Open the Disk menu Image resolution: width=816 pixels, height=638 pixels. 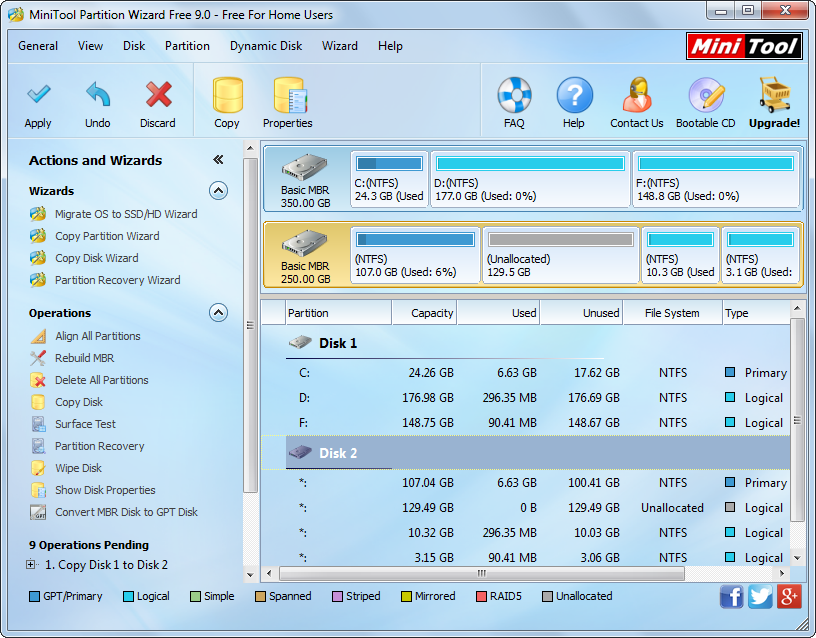coord(134,46)
